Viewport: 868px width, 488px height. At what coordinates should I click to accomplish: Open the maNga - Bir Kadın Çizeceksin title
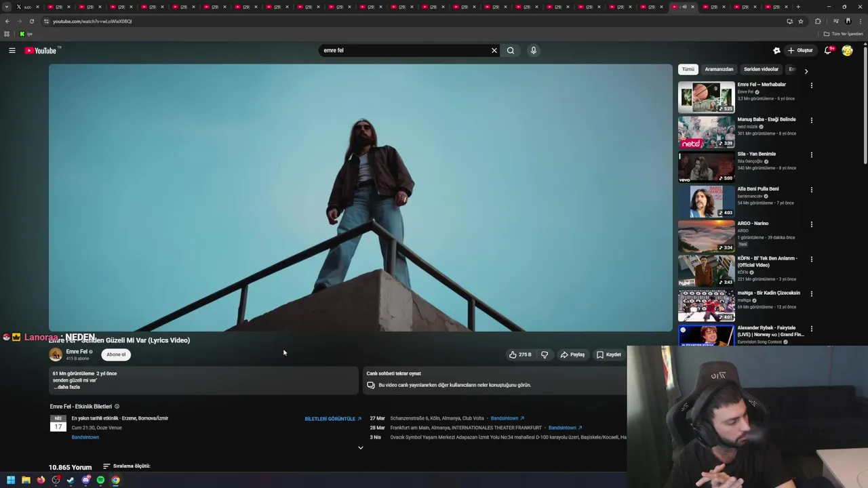tap(769, 293)
